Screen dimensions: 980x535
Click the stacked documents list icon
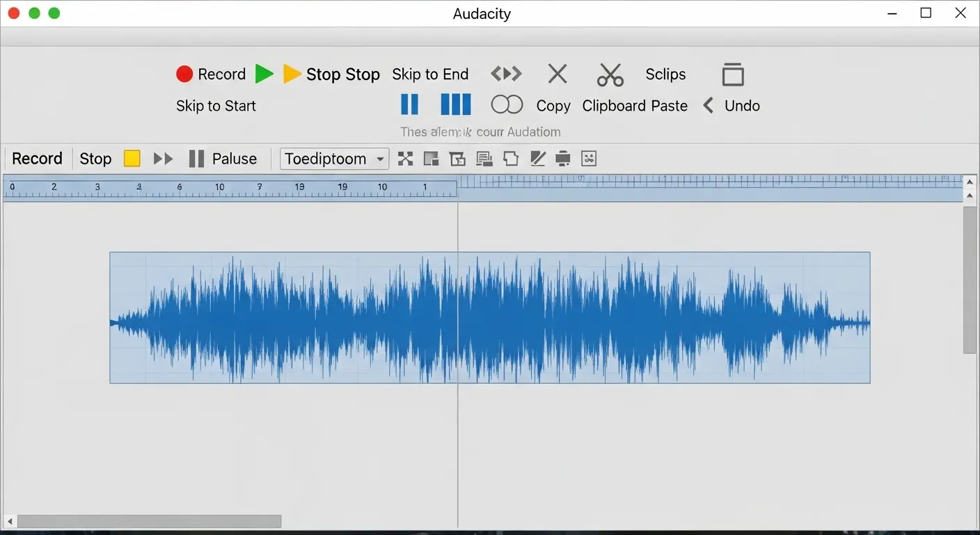tap(484, 159)
